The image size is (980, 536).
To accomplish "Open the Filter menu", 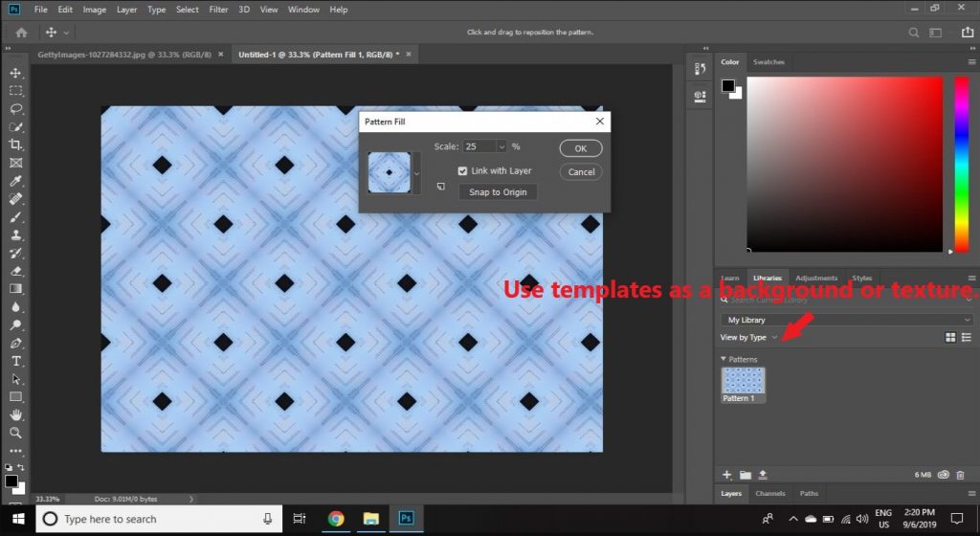I will click(219, 10).
